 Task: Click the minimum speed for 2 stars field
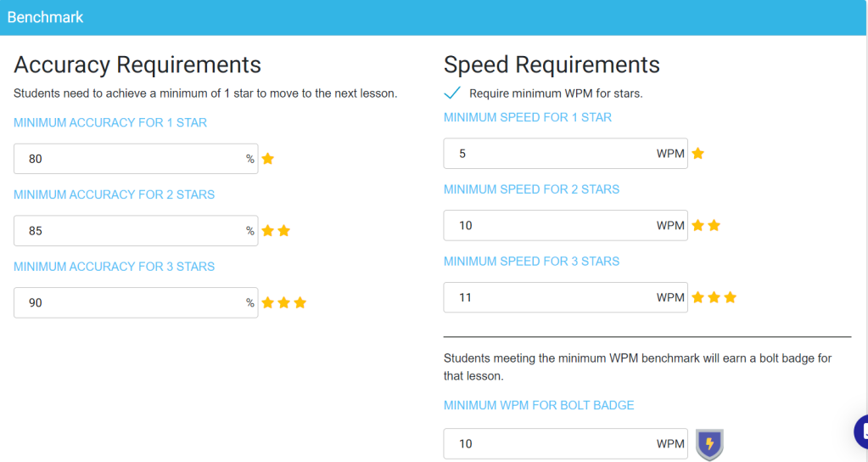coord(565,225)
